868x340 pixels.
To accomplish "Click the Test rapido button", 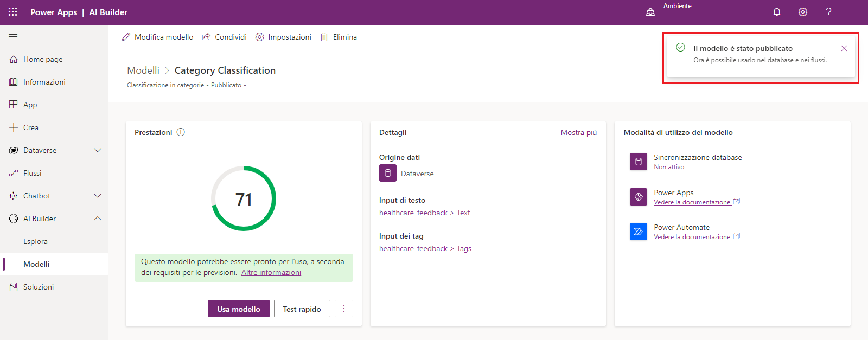I will (302, 309).
